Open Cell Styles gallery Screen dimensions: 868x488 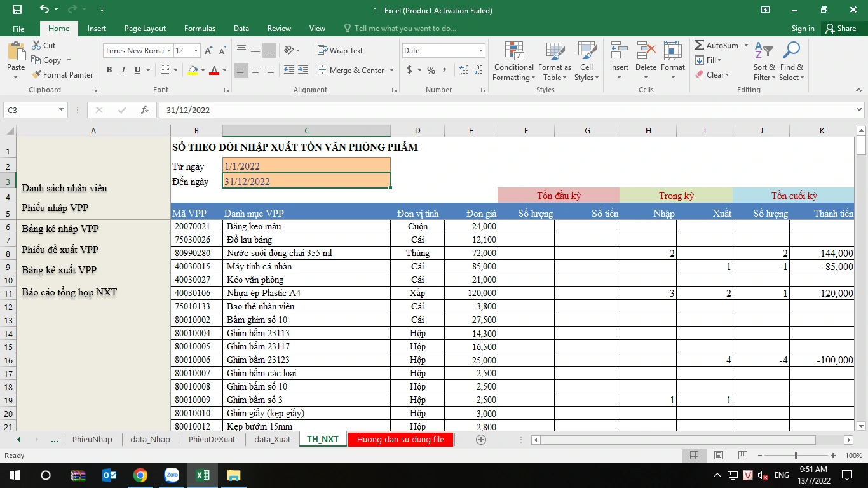[587, 61]
